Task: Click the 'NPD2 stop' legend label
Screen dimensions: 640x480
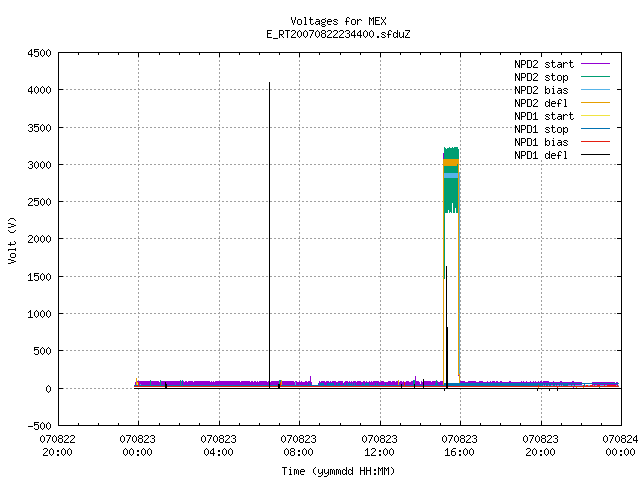Action: point(541,77)
